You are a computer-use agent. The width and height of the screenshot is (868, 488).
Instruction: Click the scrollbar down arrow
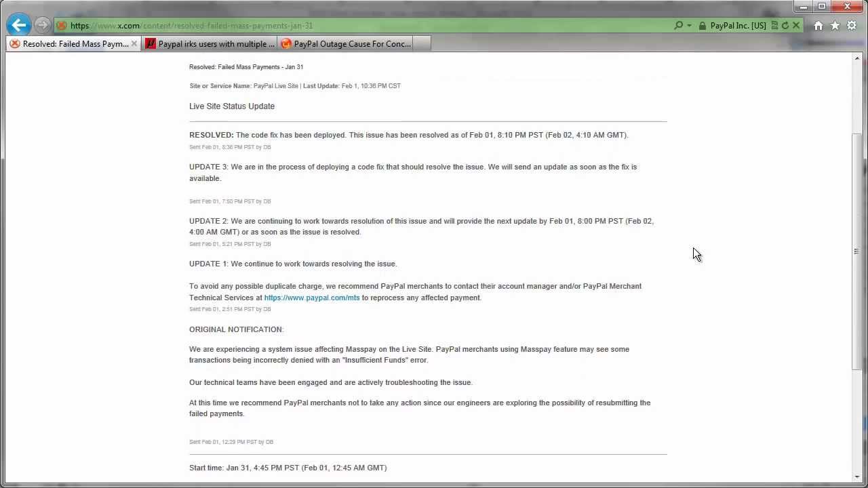pos(857,477)
